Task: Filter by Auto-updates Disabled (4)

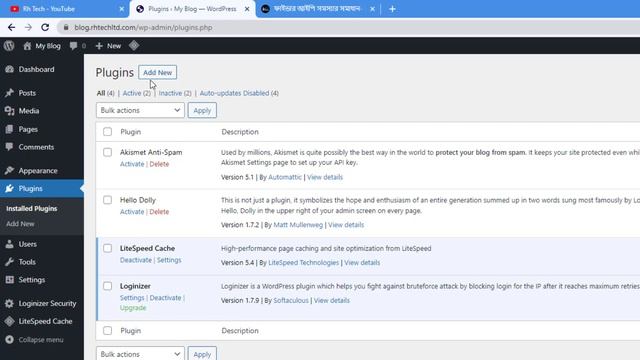Action: pyautogui.click(x=239, y=93)
